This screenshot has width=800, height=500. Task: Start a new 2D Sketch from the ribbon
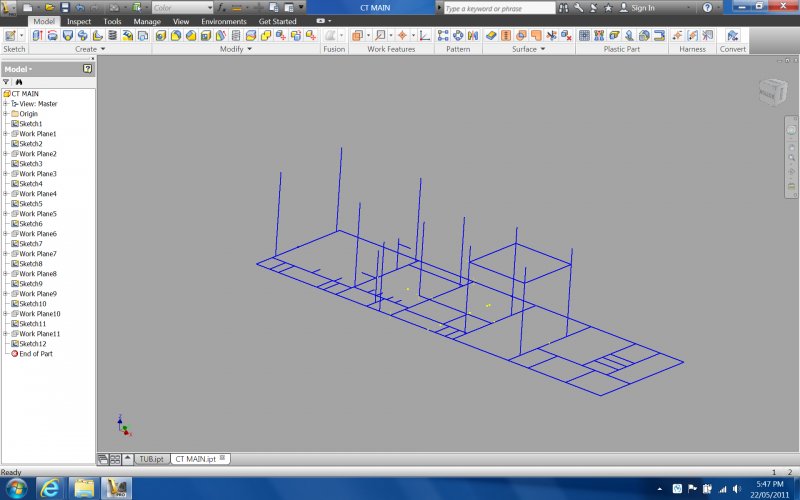(11, 35)
